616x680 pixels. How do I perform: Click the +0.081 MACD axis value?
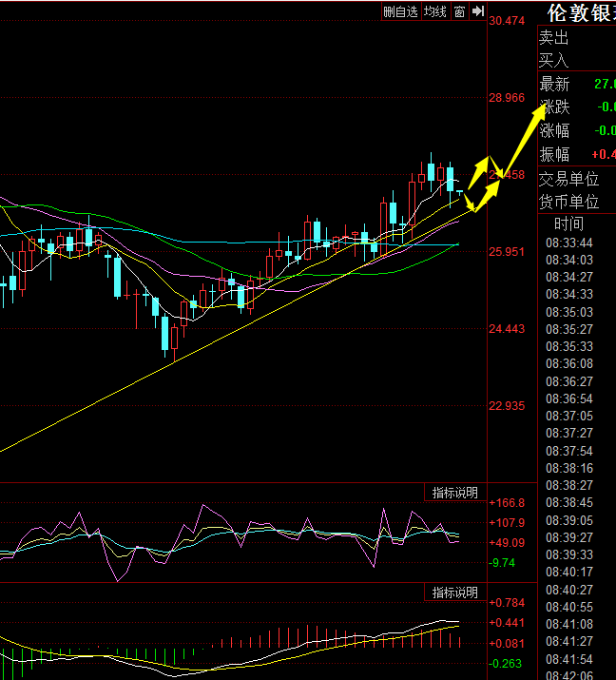[507, 644]
